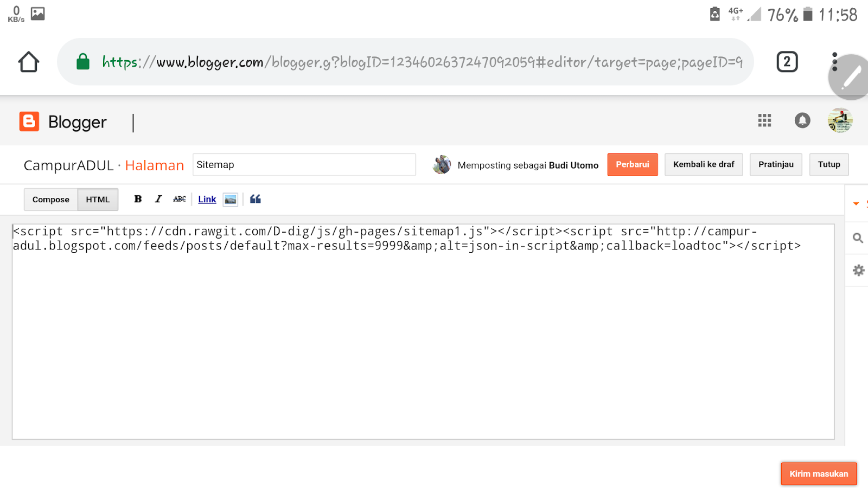868x488 pixels.
Task: Open the Halaman pages link
Action: coord(155,165)
